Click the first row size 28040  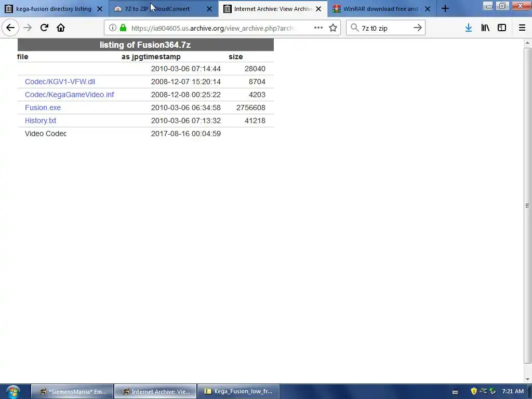pyautogui.click(x=255, y=69)
